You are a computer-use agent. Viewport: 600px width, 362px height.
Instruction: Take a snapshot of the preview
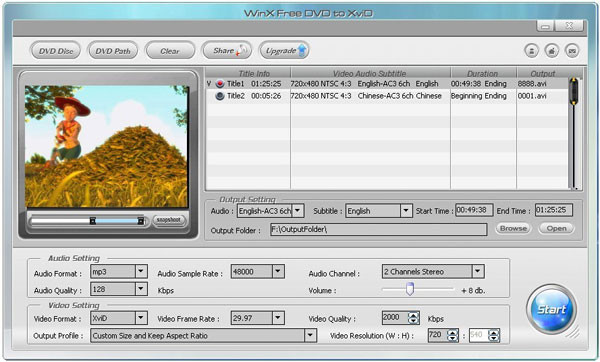pos(169,220)
